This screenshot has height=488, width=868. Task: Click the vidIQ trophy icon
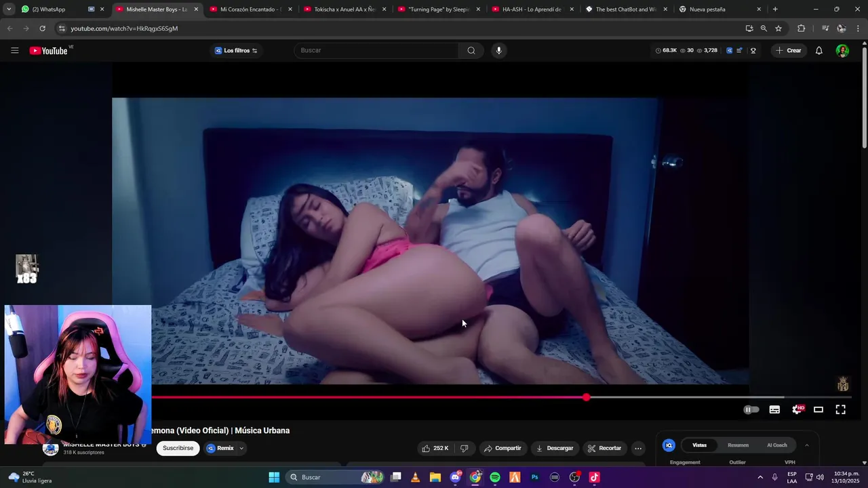pyautogui.click(x=753, y=50)
